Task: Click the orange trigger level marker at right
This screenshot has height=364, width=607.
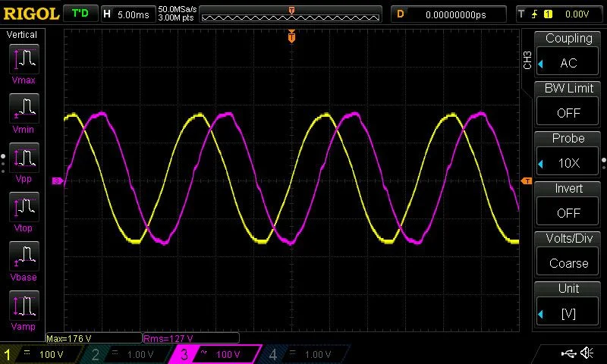Action: coord(527,180)
